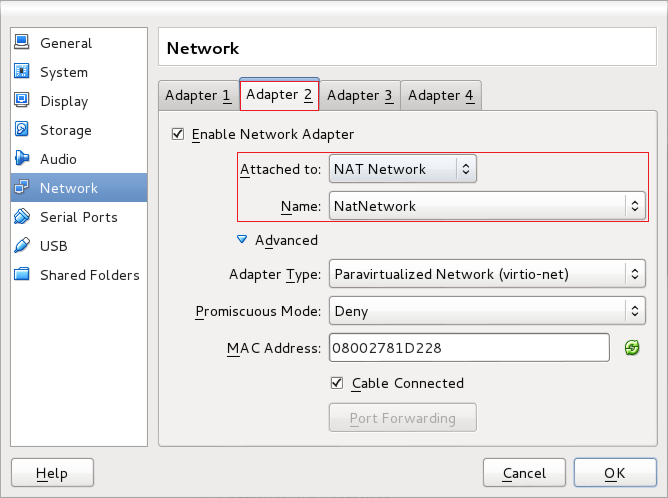This screenshot has width=668, height=498.
Task: Open the Name dropdown showing NatNetwork
Action: (x=487, y=206)
